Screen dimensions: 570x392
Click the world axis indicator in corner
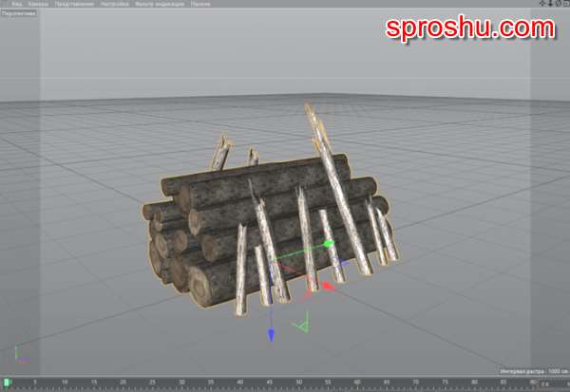coord(22,362)
